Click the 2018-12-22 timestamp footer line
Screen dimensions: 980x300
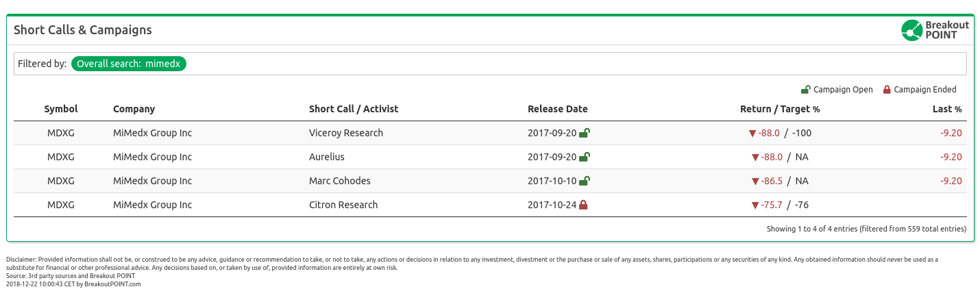[73, 284]
